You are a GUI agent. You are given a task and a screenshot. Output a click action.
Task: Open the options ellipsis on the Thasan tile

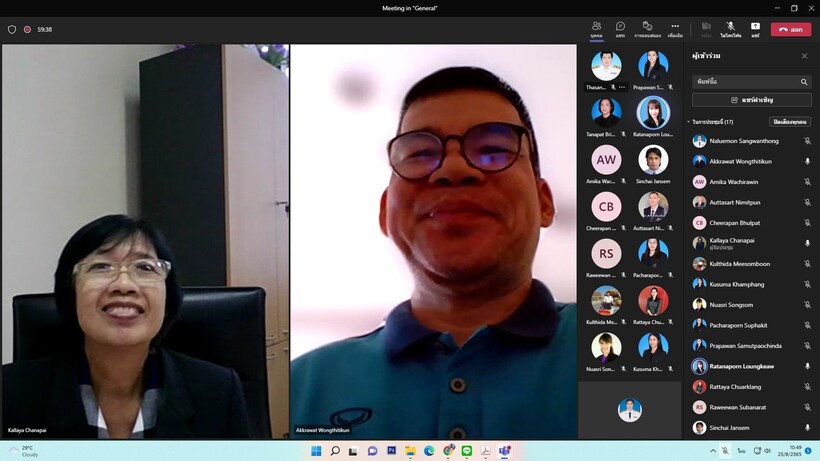pyautogui.click(x=621, y=87)
